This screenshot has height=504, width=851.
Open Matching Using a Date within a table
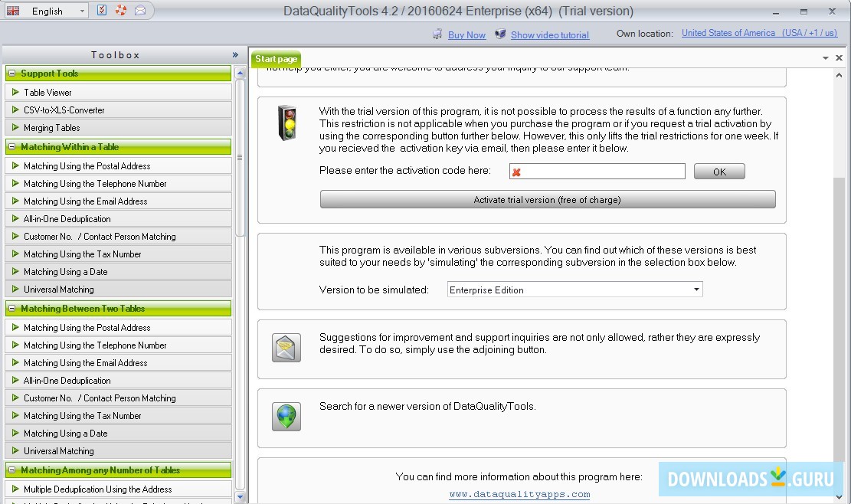[x=118, y=272]
